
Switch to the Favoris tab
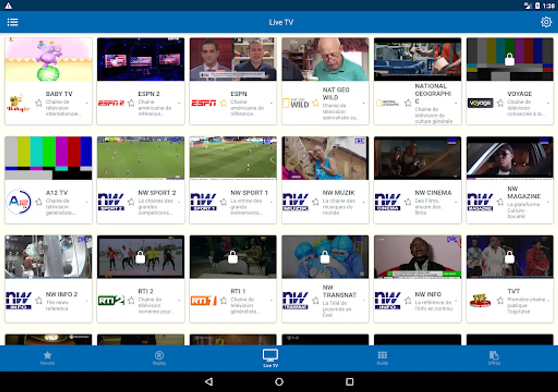click(x=48, y=358)
